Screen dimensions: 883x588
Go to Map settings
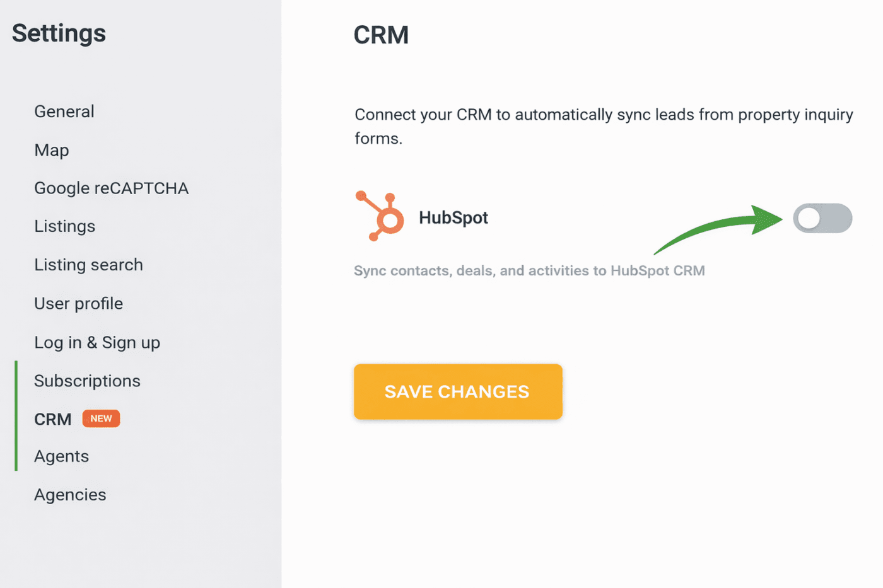(52, 150)
